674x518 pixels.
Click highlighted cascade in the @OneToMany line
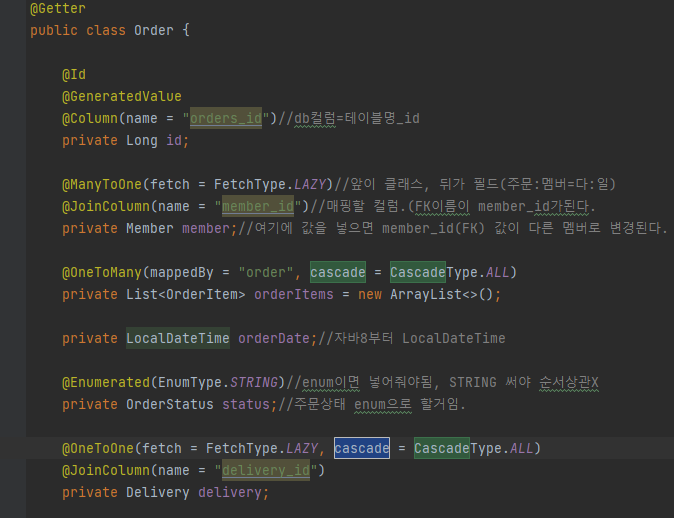pyautogui.click(x=338, y=273)
